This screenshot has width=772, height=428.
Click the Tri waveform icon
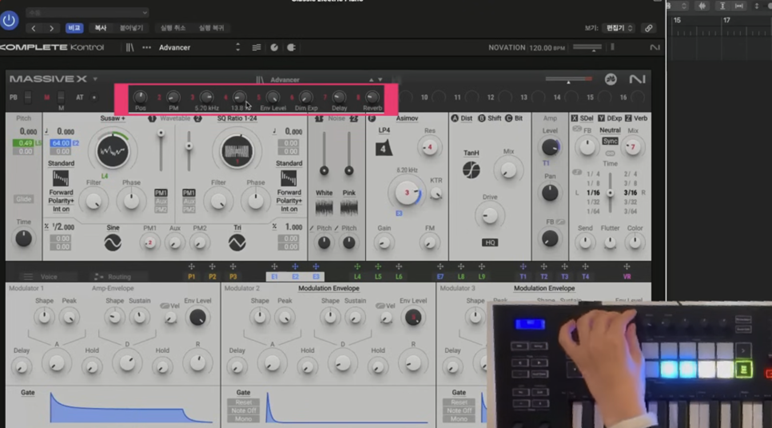pyautogui.click(x=237, y=242)
